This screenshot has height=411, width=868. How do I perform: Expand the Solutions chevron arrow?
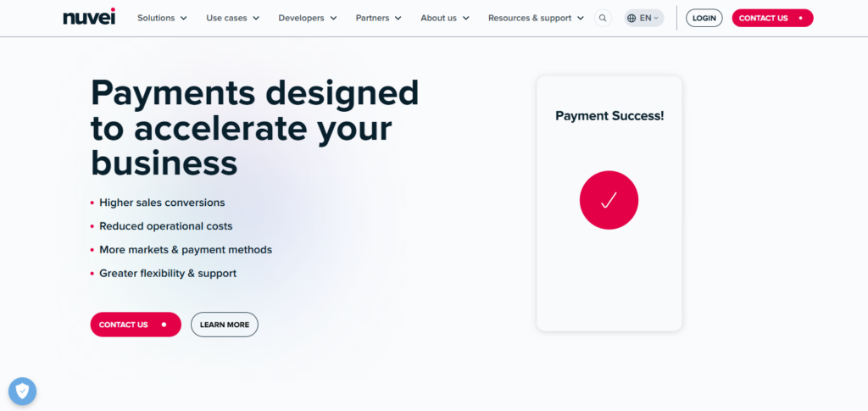click(183, 18)
